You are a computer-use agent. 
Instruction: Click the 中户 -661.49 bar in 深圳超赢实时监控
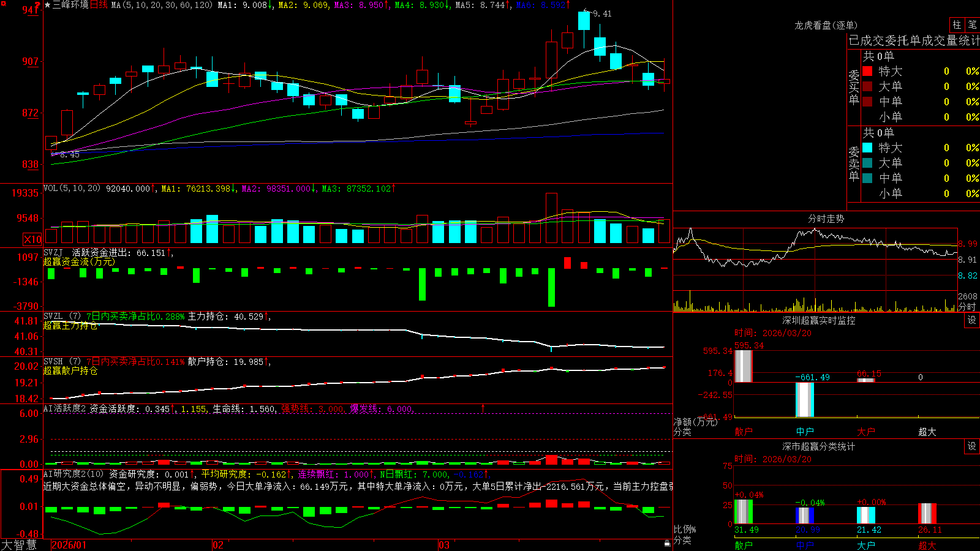coord(804,400)
